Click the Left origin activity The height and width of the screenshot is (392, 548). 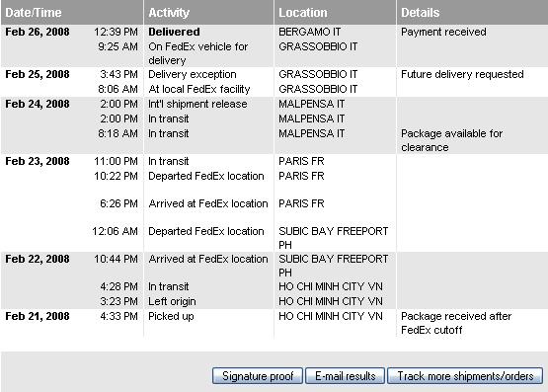[x=172, y=301]
